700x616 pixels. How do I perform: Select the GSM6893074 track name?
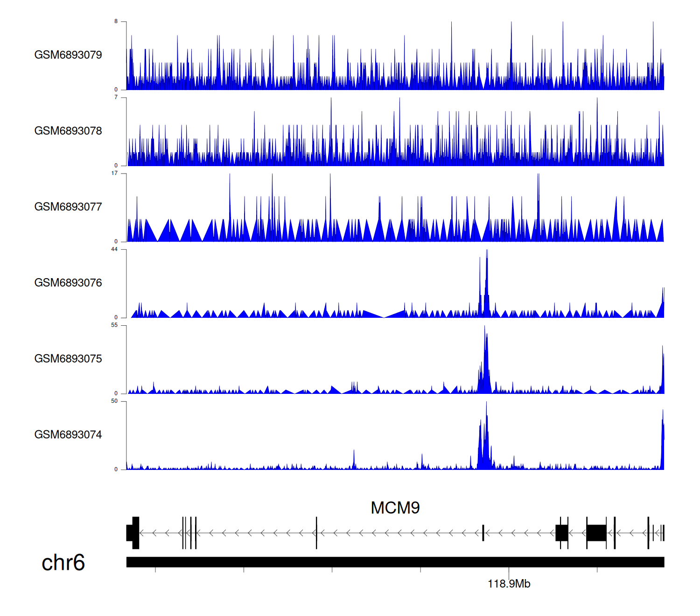coord(68,435)
